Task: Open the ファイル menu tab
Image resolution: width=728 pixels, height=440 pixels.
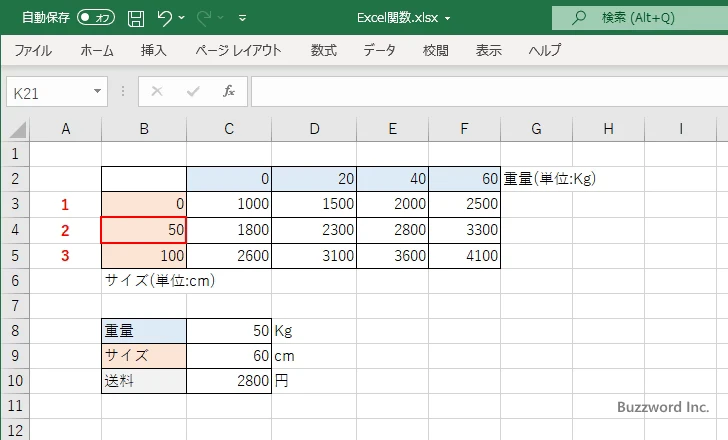Action: coord(33,50)
